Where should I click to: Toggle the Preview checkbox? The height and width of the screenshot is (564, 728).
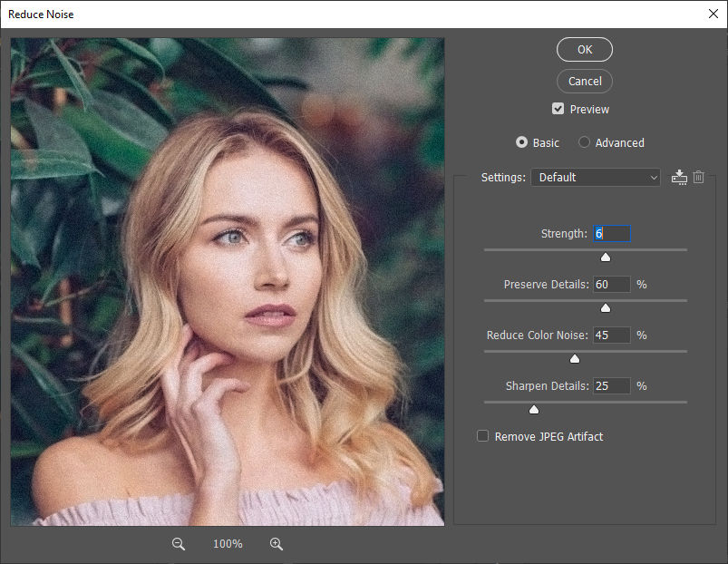558,109
